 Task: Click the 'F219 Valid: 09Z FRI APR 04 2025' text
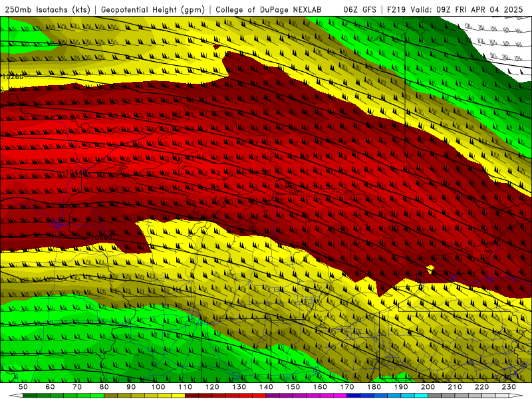click(455, 10)
